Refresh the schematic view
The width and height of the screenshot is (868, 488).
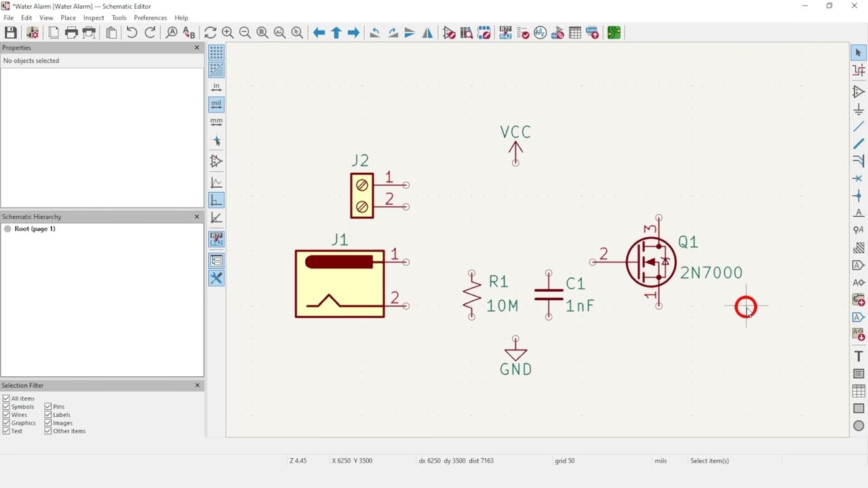(210, 33)
